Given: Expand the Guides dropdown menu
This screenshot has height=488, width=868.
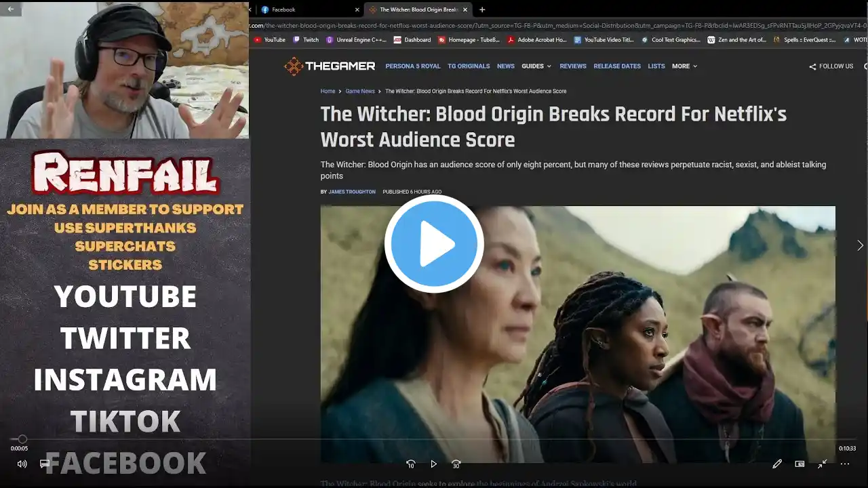Looking at the screenshot, I should point(536,66).
